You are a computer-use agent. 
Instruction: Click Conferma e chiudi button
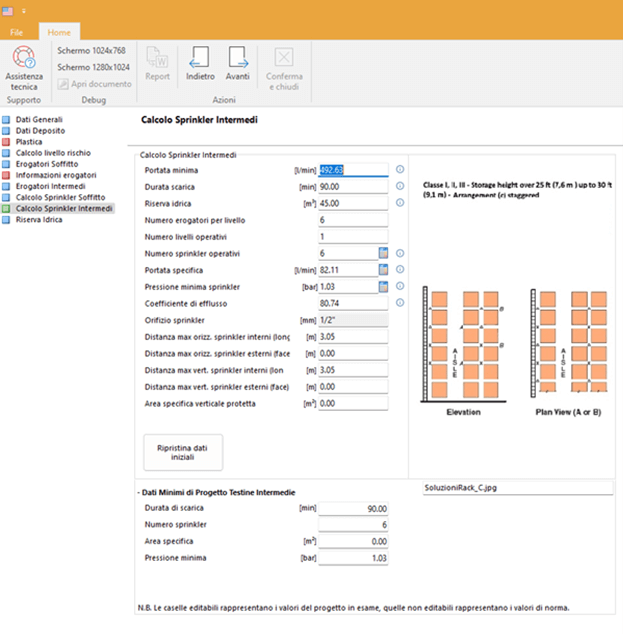coord(284,69)
